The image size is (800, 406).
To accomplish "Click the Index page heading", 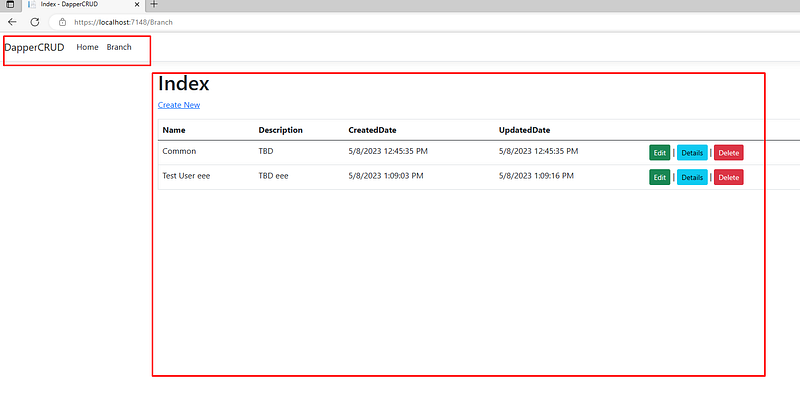I will click(184, 83).
